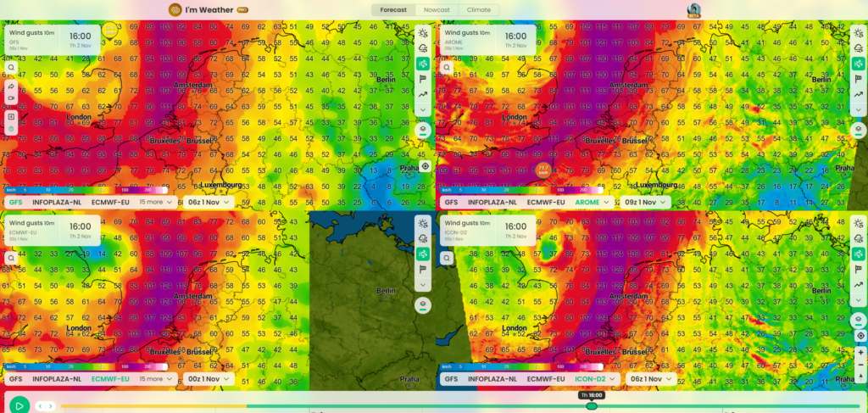Select the GFS model in AROME panel
868x413 pixels.
[x=451, y=202]
